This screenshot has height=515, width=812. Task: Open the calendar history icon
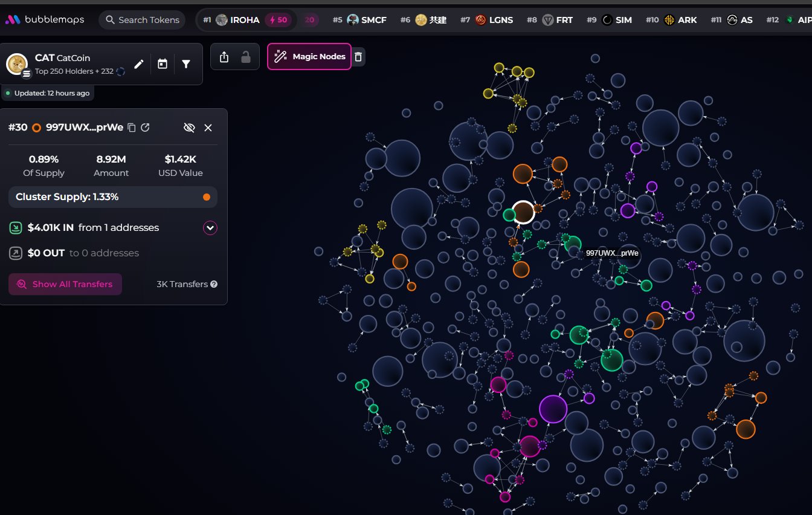[163, 64]
